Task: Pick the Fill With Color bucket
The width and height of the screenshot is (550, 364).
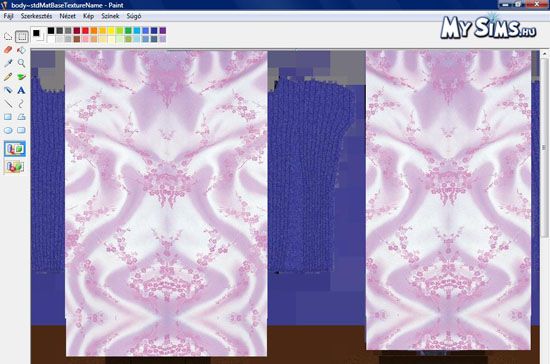Action: [21, 50]
